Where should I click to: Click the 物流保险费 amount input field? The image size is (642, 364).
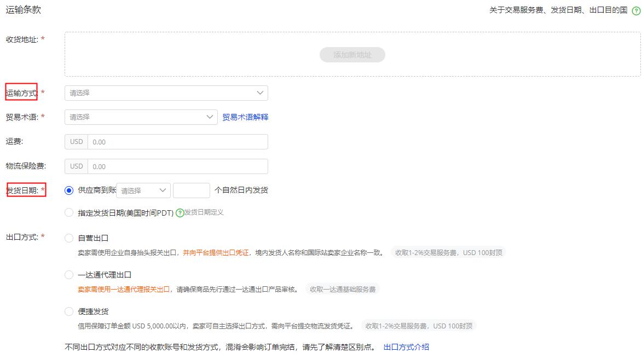point(178,166)
